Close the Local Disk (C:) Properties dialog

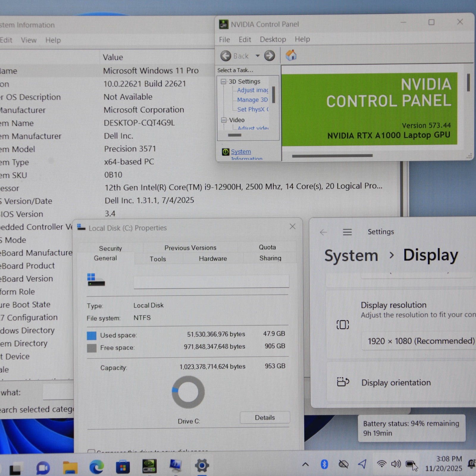(292, 226)
